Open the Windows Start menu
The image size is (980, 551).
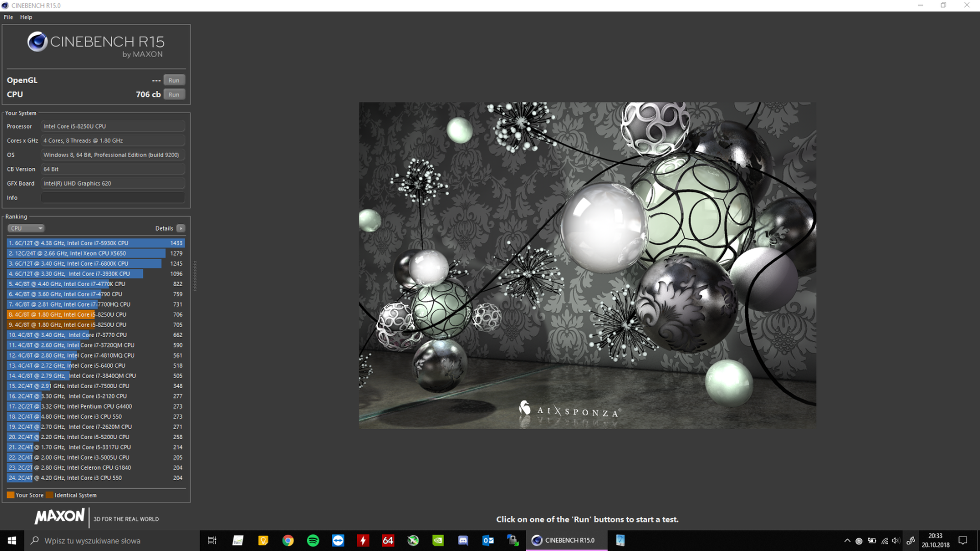[x=12, y=540]
